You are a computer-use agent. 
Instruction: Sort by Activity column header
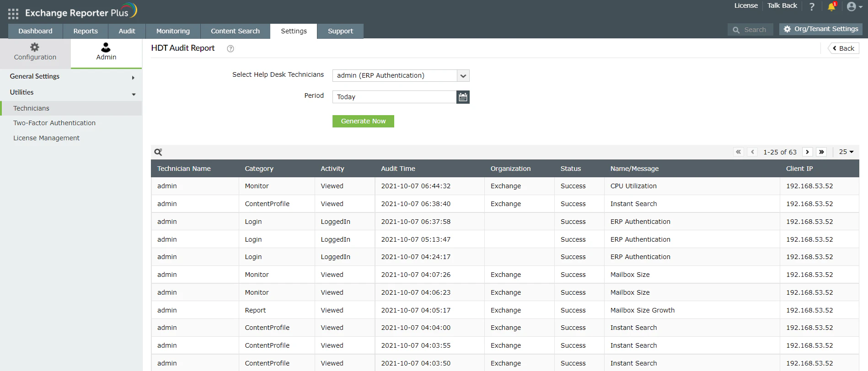(332, 169)
